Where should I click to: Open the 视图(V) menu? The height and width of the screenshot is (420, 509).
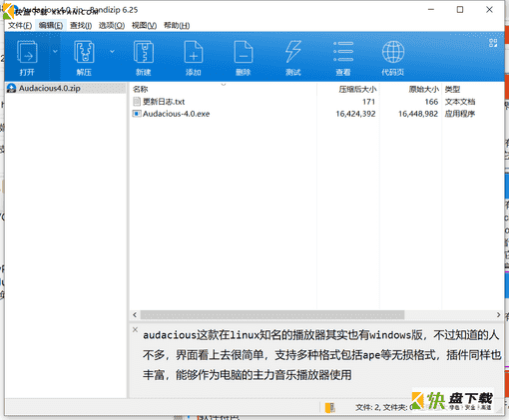tap(144, 25)
